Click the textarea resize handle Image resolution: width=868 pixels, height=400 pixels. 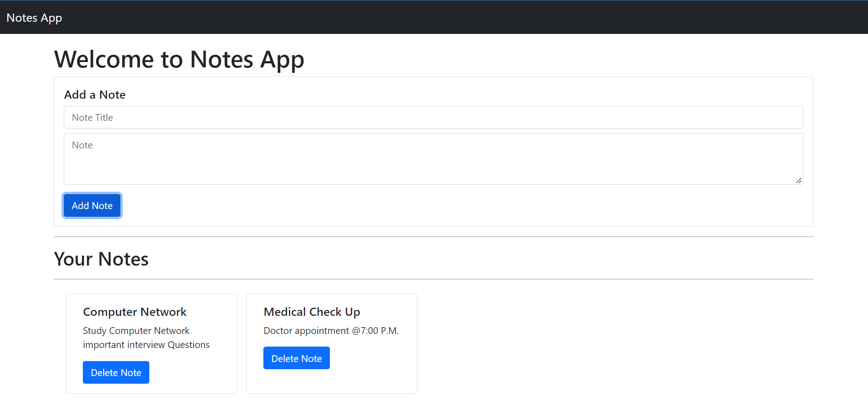click(x=798, y=181)
